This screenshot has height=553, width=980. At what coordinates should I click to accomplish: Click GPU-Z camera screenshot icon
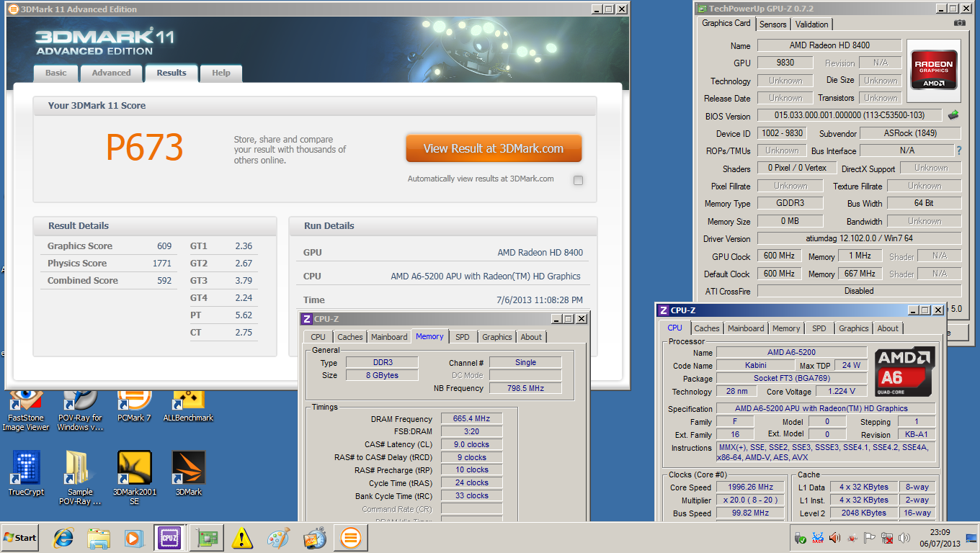coord(959,23)
